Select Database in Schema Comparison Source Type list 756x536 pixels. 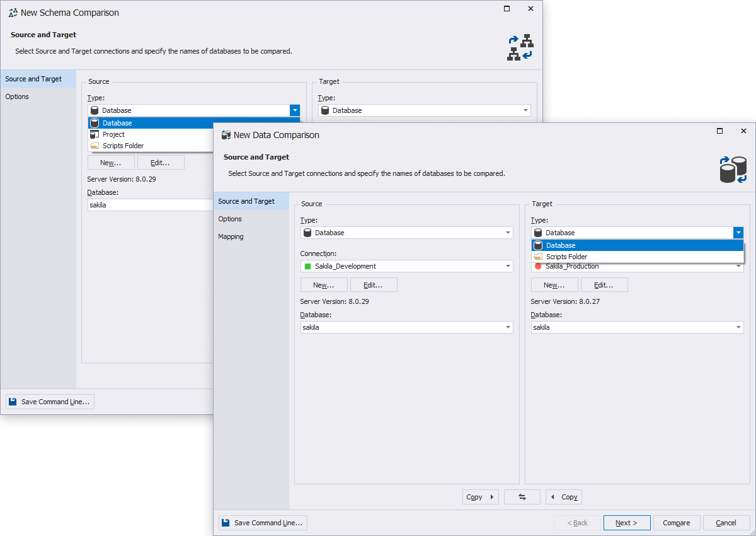194,123
